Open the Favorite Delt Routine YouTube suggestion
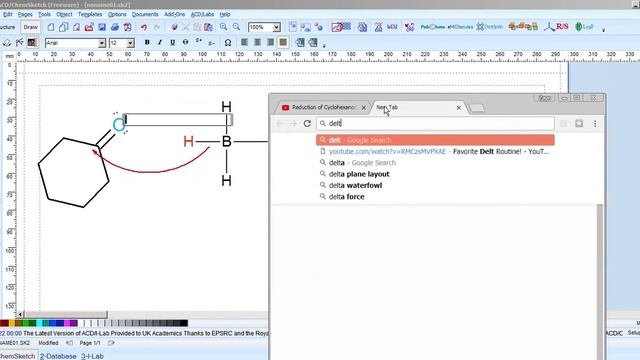This screenshot has height=360, width=640. click(x=435, y=151)
